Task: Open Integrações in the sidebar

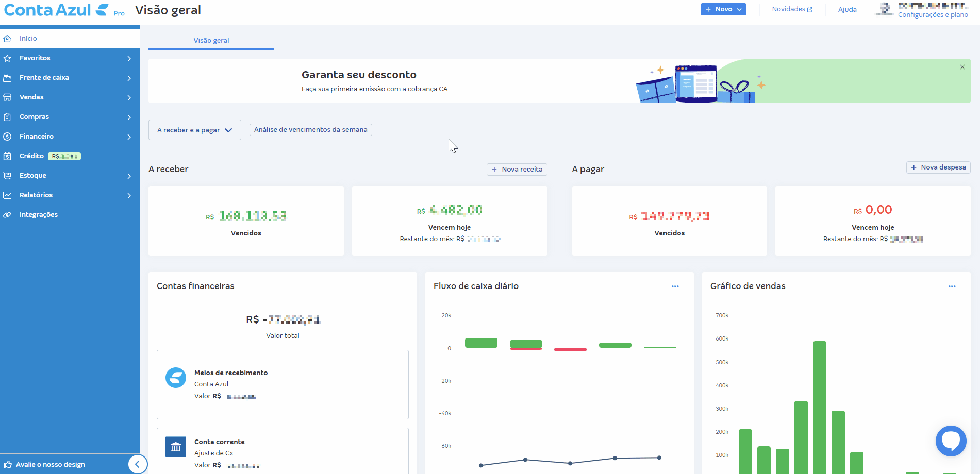Action: 39,215
